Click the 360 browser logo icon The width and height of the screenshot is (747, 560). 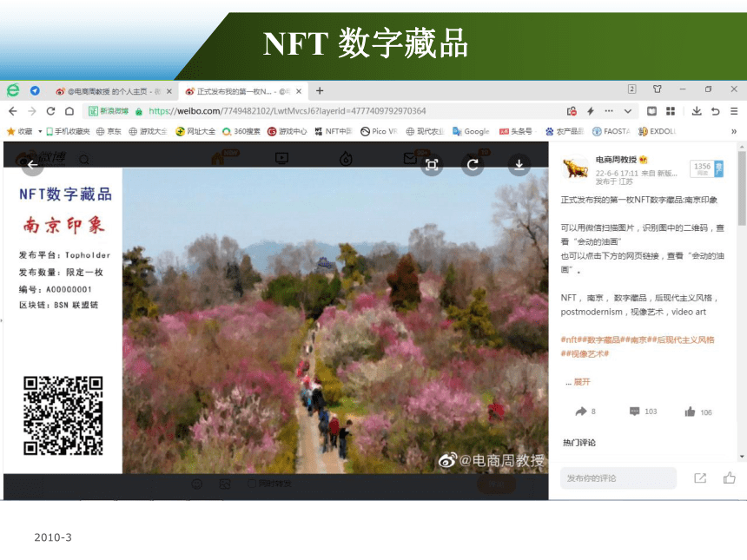coord(13,90)
